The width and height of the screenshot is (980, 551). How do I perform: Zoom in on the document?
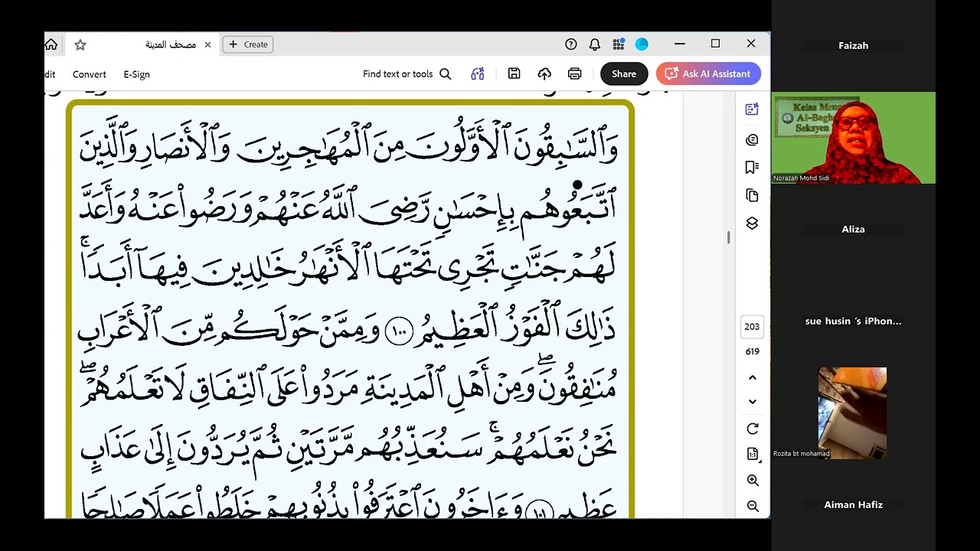pyautogui.click(x=753, y=481)
